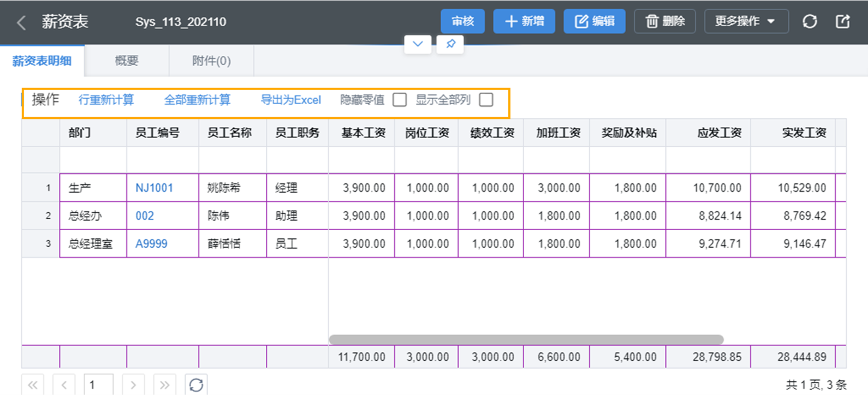Click the 审核 button
The image size is (868, 395).
click(462, 21)
